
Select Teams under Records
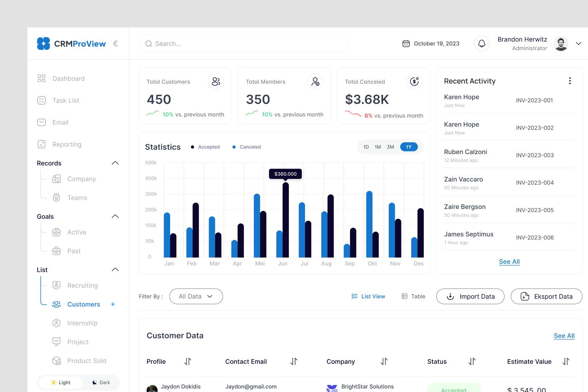pos(69,198)
